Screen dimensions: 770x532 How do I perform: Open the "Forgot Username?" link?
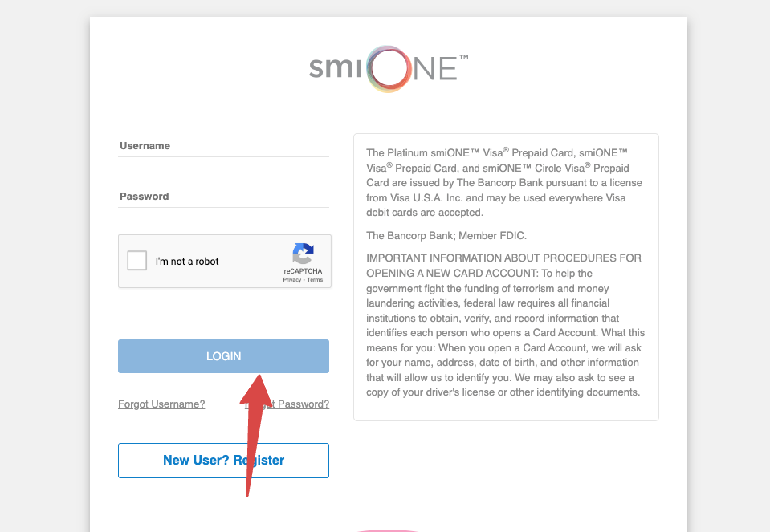161,404
